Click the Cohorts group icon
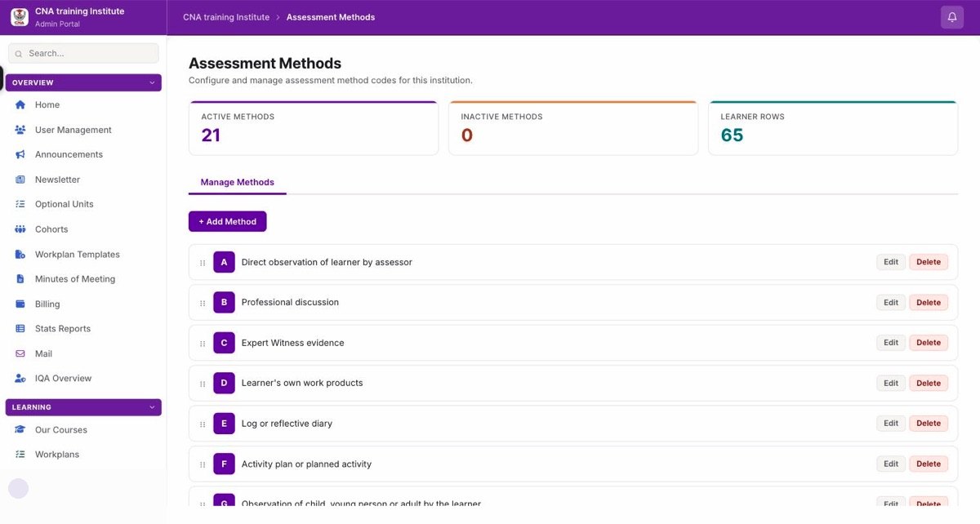980x524 pixels. coord(20,229)
